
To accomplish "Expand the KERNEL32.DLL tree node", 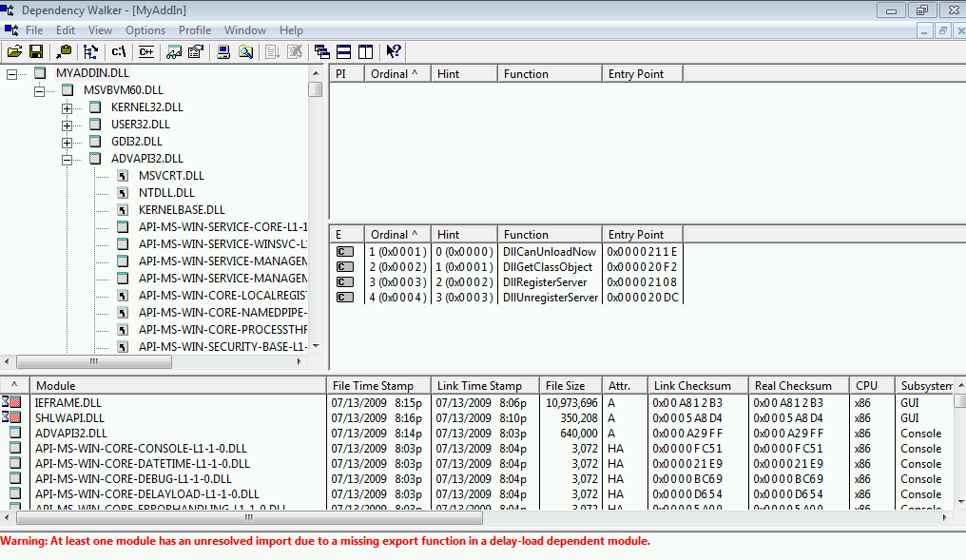I will (68, 108).
